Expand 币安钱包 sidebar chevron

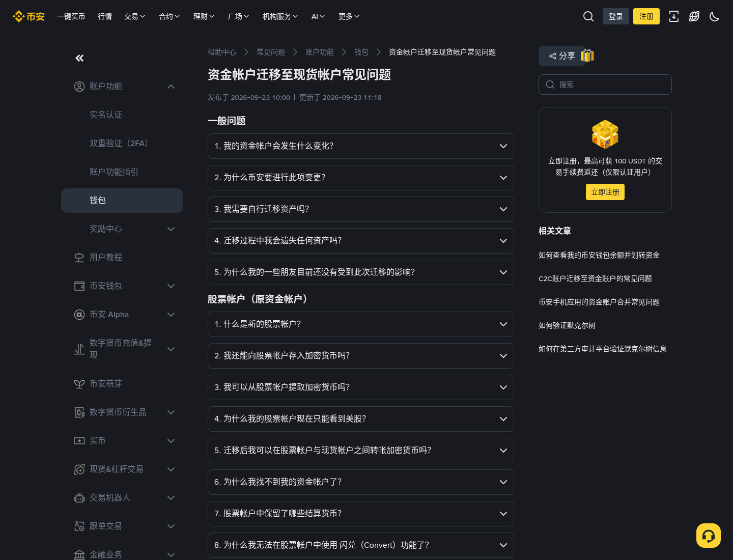pyautogui.click(x=171, y=286)
